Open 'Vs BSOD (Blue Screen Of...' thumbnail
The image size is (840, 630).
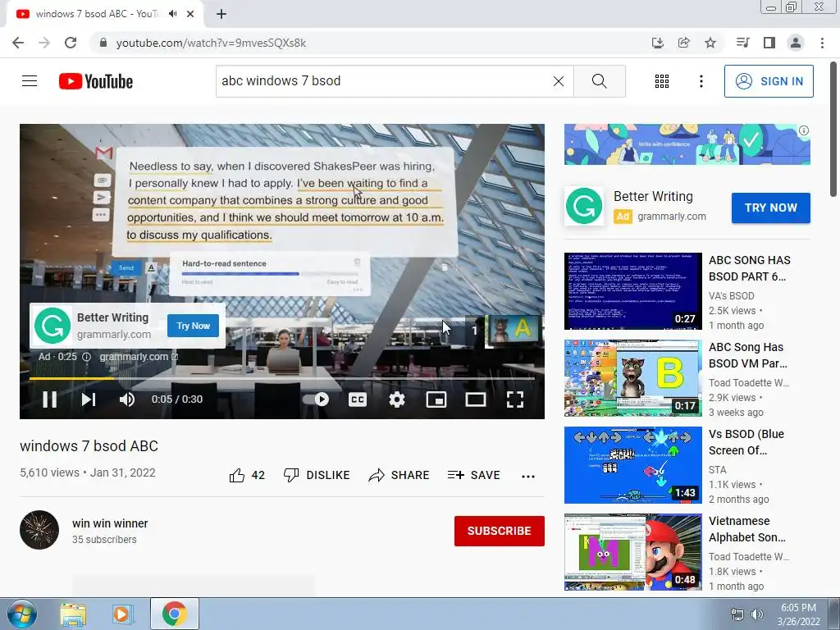click(x=632, y=465)
